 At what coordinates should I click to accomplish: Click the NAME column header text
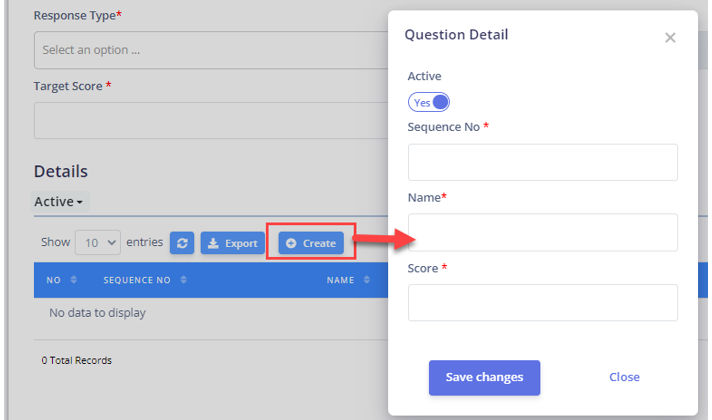point(340,280)
